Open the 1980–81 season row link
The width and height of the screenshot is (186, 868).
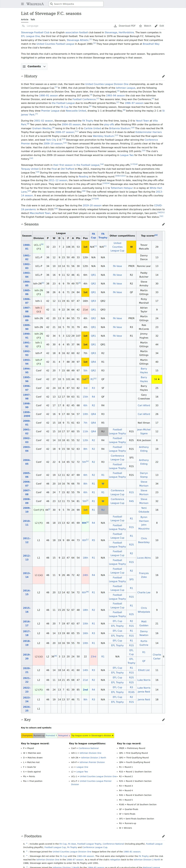pyautogui.click(x=27, y=247)
